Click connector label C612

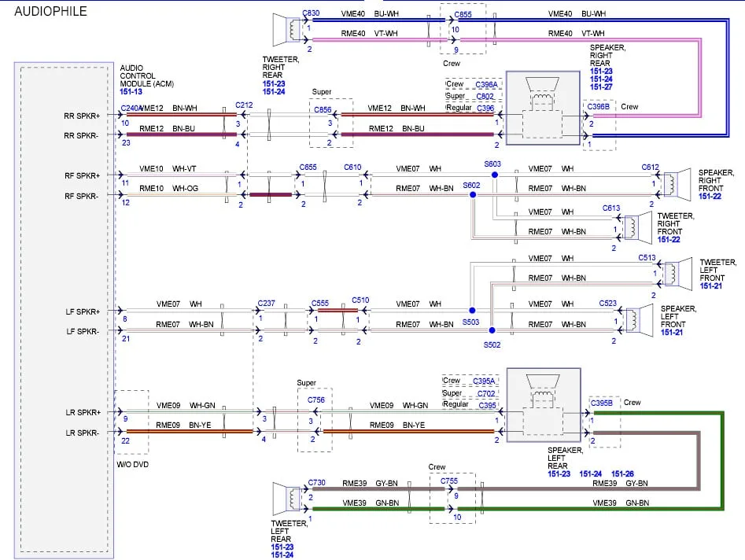click(x=650, y=168)
